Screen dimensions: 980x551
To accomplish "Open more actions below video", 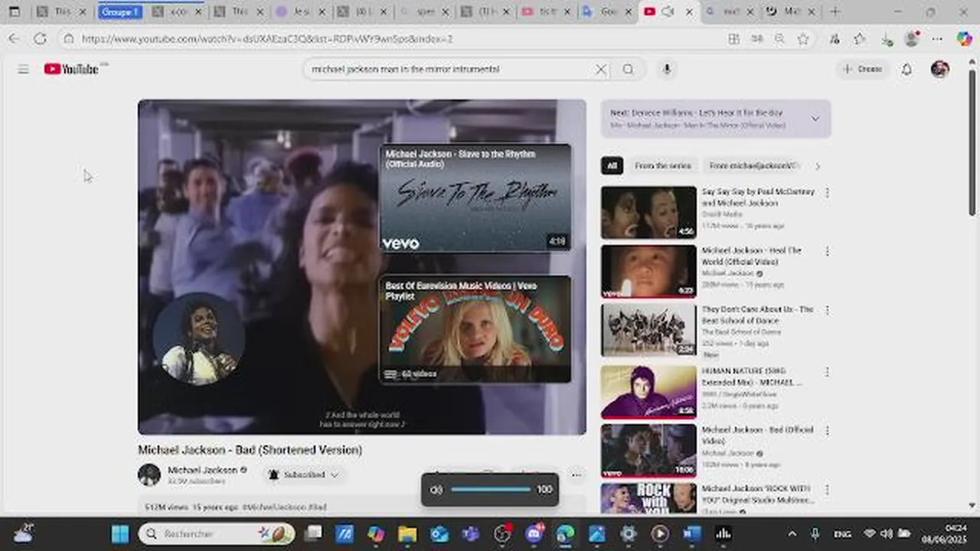I will [576, 474].
